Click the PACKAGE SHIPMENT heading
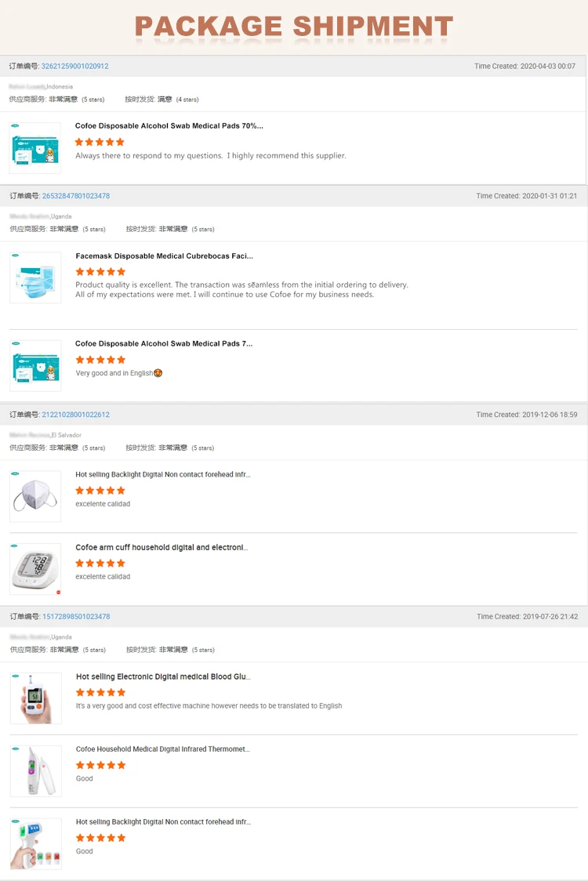Viewport: 588px width, 881px height. [x=294, y=27]
